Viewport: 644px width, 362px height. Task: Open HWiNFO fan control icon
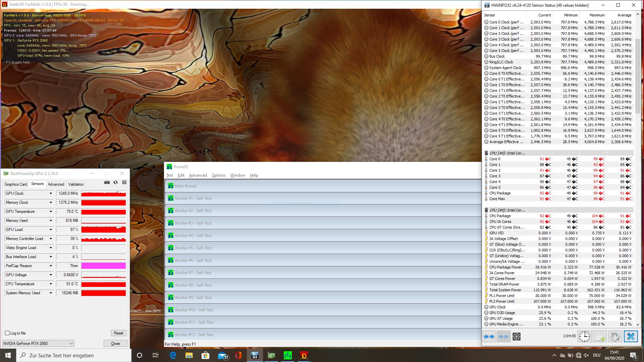tap(517, 337)
